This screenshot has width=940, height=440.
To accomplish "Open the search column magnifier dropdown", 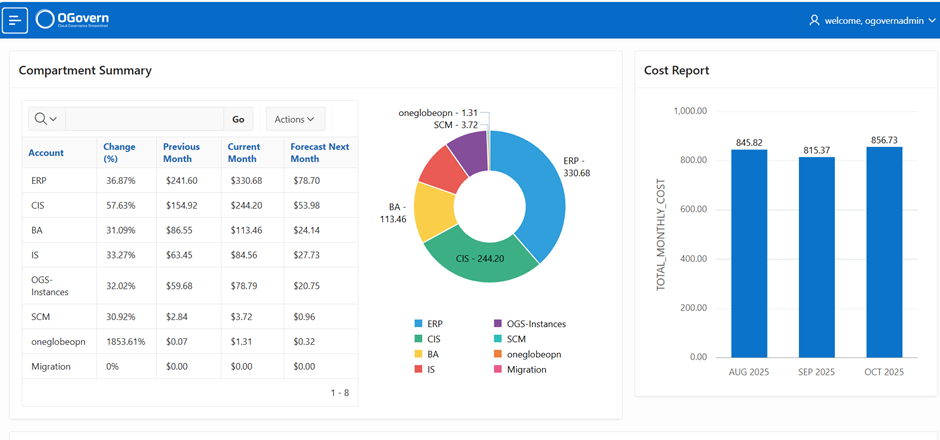I will 45,119.
